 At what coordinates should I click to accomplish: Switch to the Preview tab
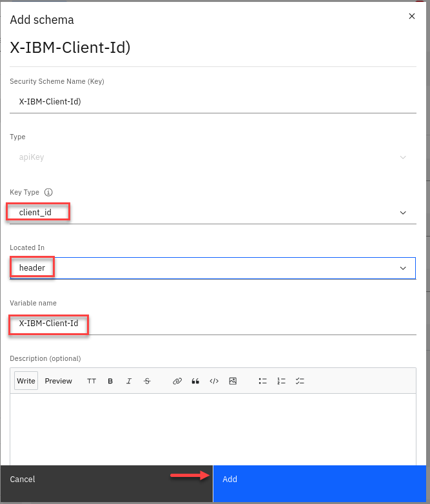[x=59, y=381]
